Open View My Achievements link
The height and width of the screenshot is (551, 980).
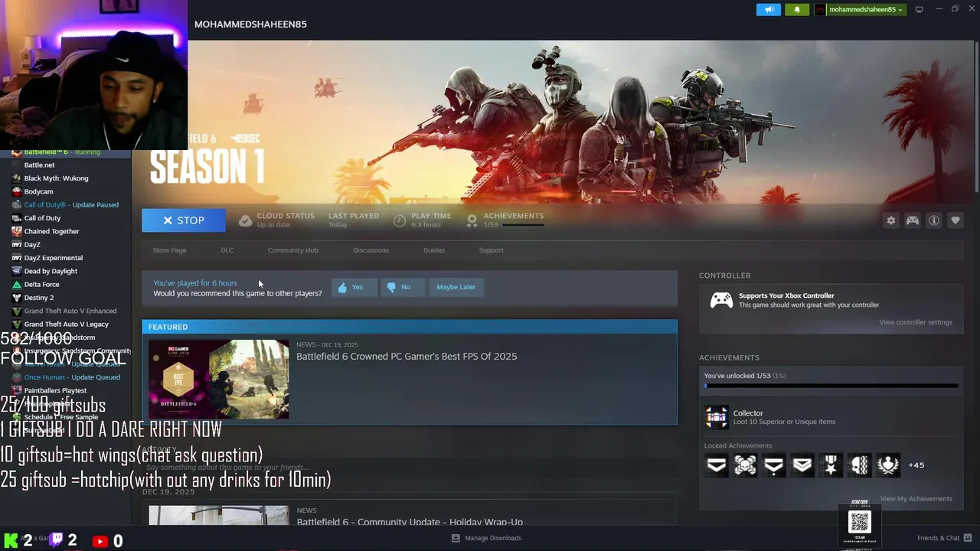pyautogui.click(x=916, y=499)
